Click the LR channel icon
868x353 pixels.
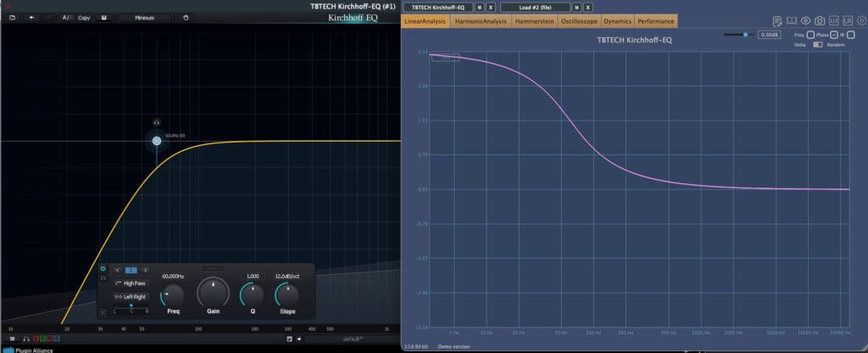848,21
